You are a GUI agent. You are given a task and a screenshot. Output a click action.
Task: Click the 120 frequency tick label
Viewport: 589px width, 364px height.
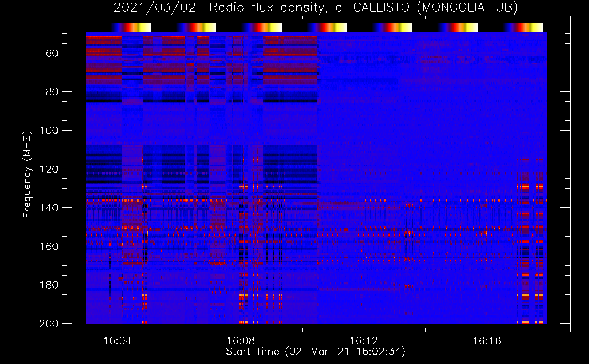[x=49, y=169]
